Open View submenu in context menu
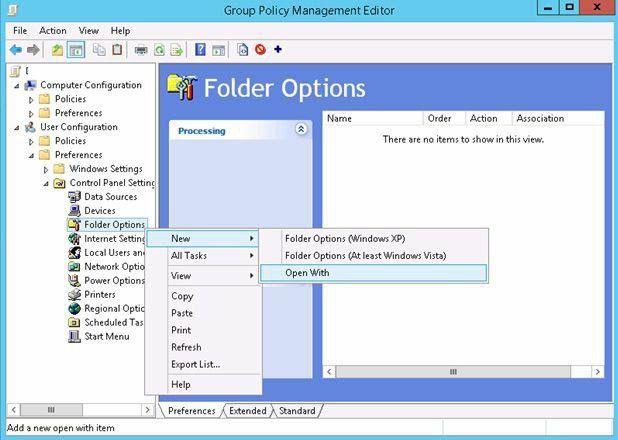Image resolution: width=618 pixels, height=440 pixels. point(203,276)
